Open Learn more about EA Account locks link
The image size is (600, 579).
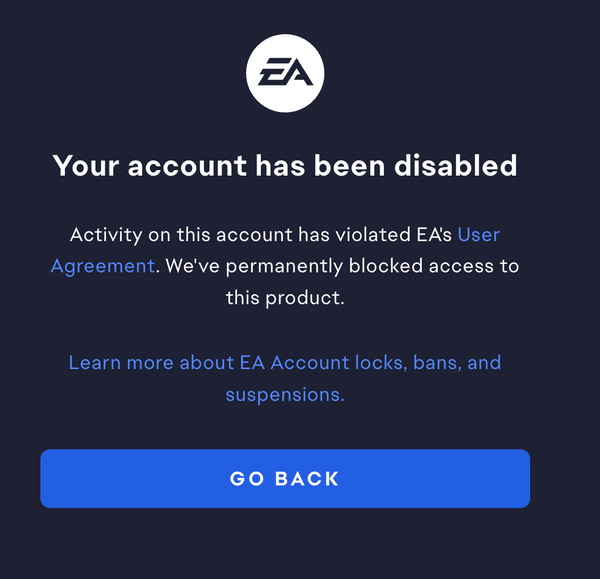click(x=285, y=378)
